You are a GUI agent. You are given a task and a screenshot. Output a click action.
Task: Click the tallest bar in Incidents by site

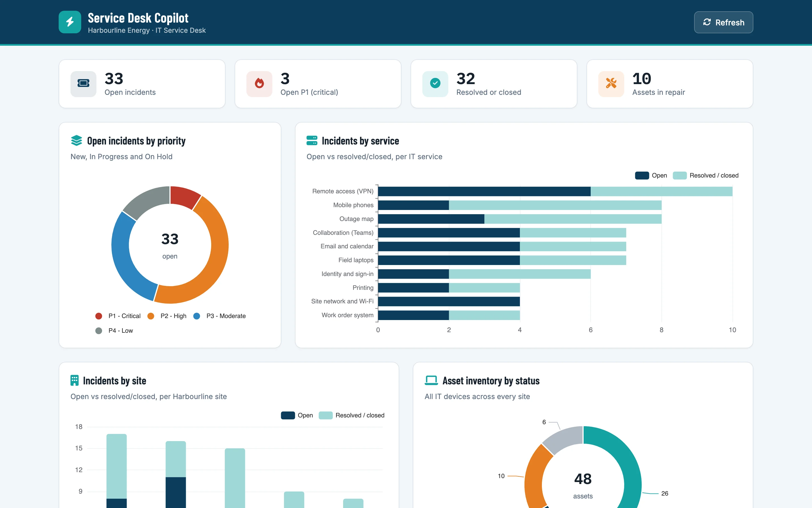click(116, 471)
